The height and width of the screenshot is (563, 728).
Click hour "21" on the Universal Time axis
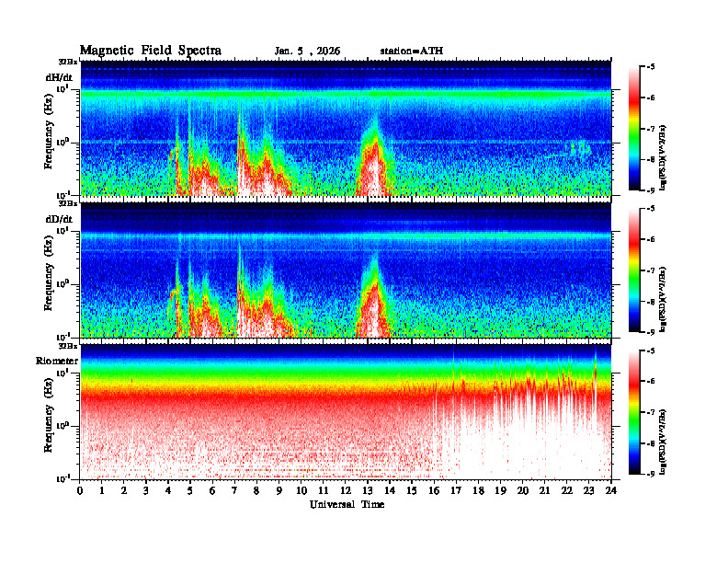(x=544, y=491)
